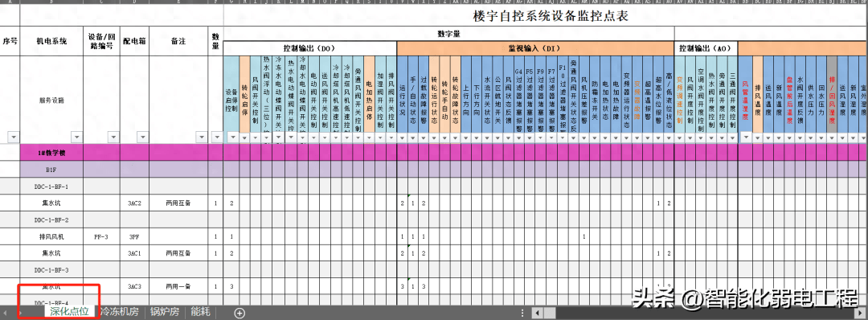Open the 过载故障报警 filter dropdown
This screenshot has height=320, width=868.
click(424, 137)
